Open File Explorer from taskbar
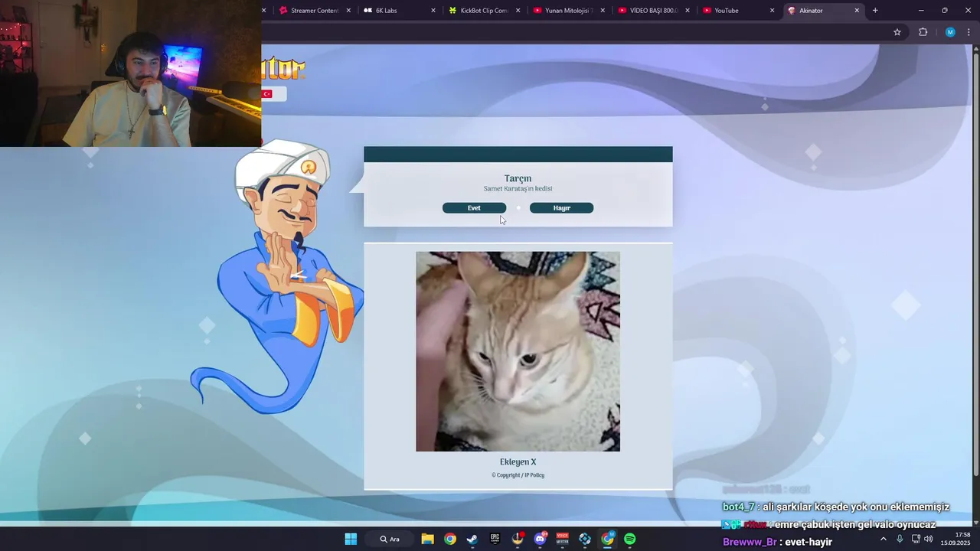 click(427, 539)
